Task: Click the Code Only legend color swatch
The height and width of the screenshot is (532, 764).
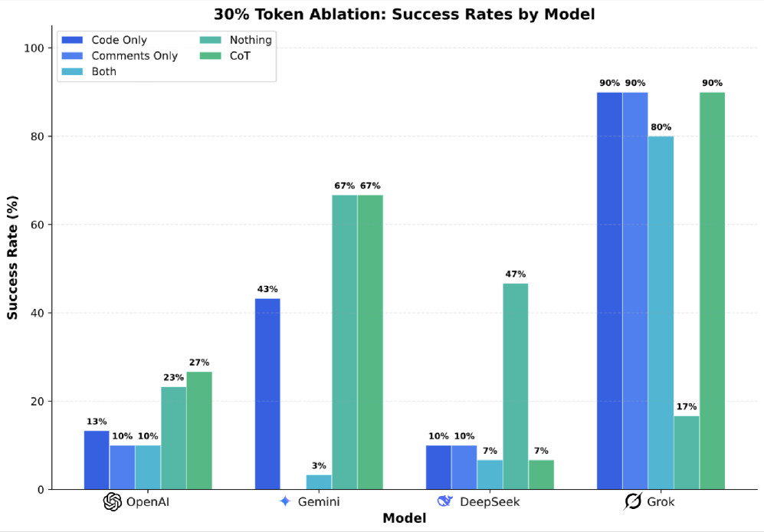Action: coord(74,40)
